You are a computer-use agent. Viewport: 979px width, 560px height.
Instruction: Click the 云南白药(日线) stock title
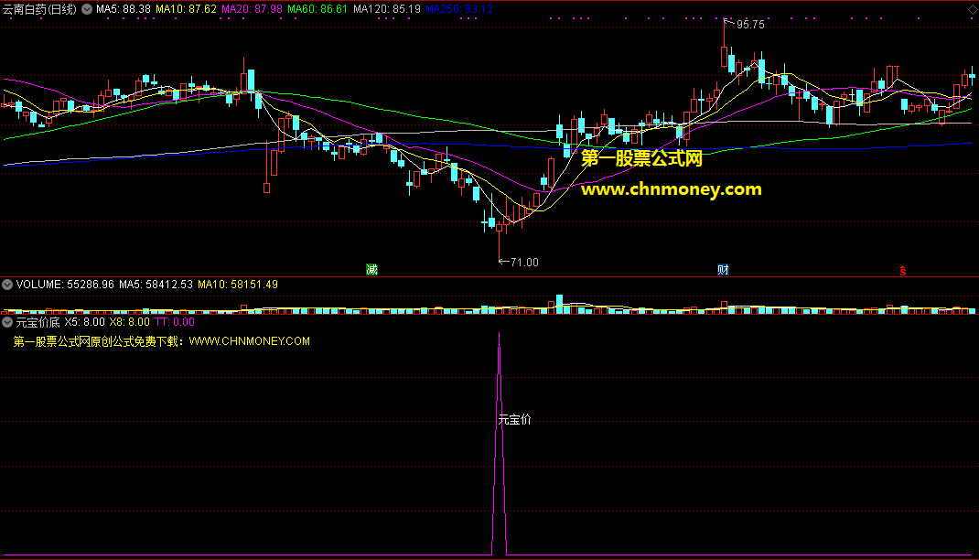[40, 9]
